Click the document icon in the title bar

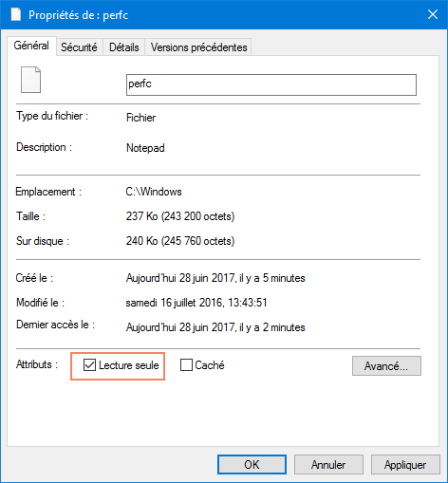pos(16,14)
